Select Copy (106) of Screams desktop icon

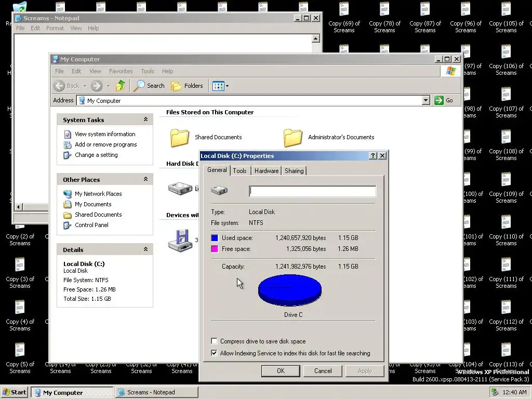tap(506, 60)
